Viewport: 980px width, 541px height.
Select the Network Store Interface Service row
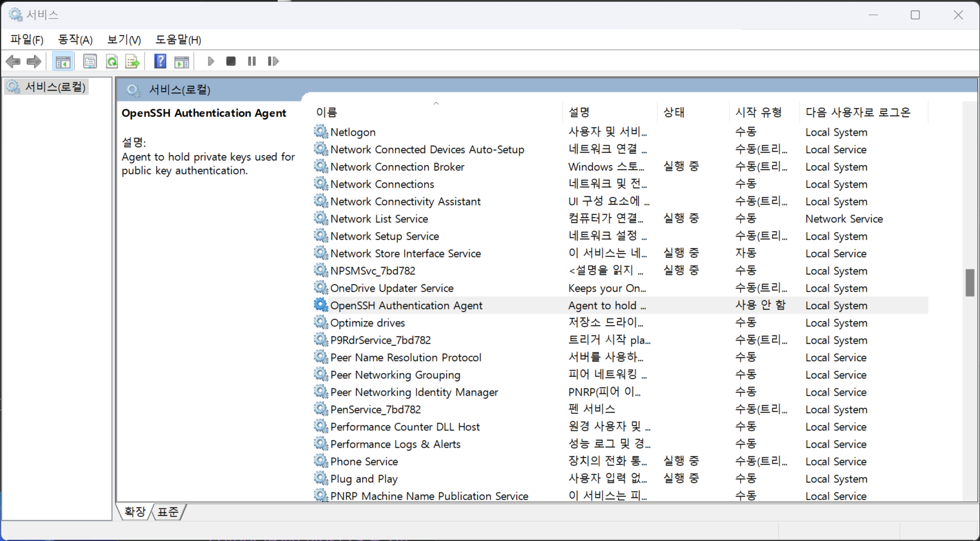point(620,253)
